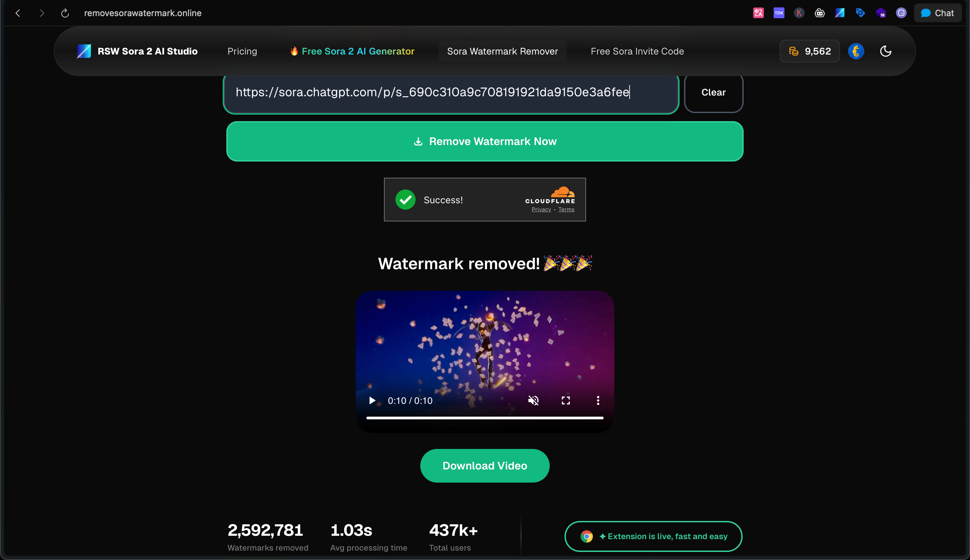Reload the page in browser
This screenshot has height=560, width=970.
[x=65, y=13]
